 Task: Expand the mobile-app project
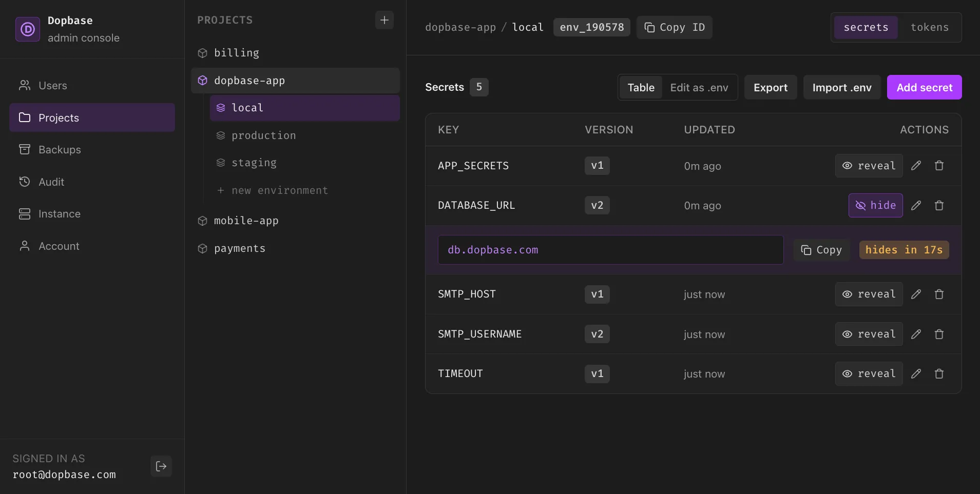[295, 221]
